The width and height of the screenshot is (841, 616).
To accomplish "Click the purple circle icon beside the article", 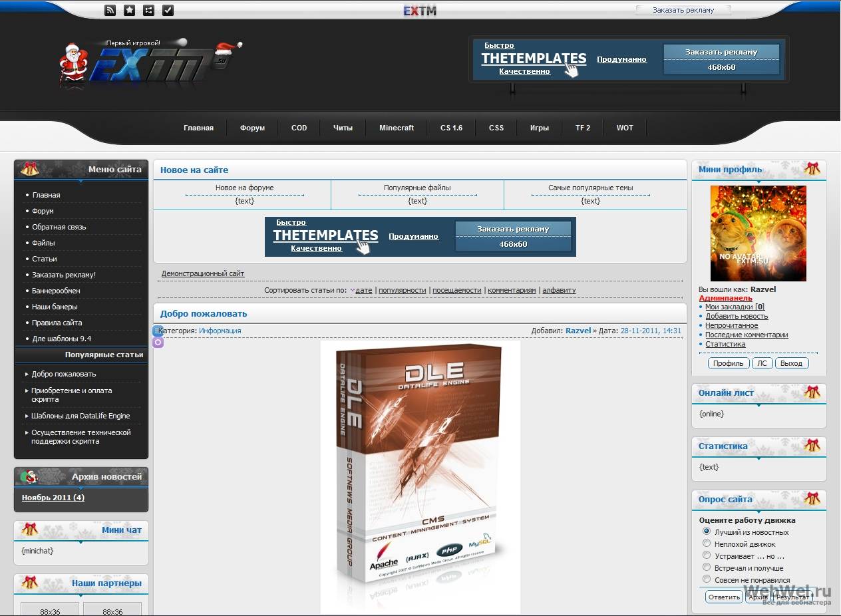I will tap(158, 343).
